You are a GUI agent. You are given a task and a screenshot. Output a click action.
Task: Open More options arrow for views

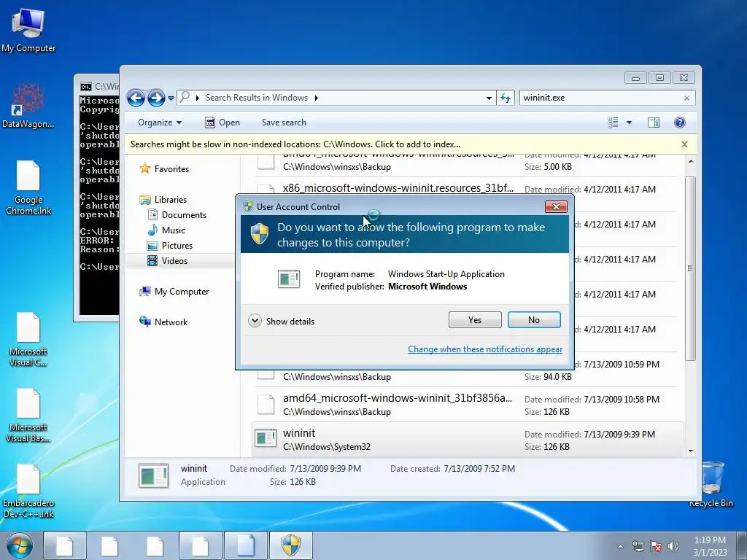pyautogui.click(x=629, y=122)
